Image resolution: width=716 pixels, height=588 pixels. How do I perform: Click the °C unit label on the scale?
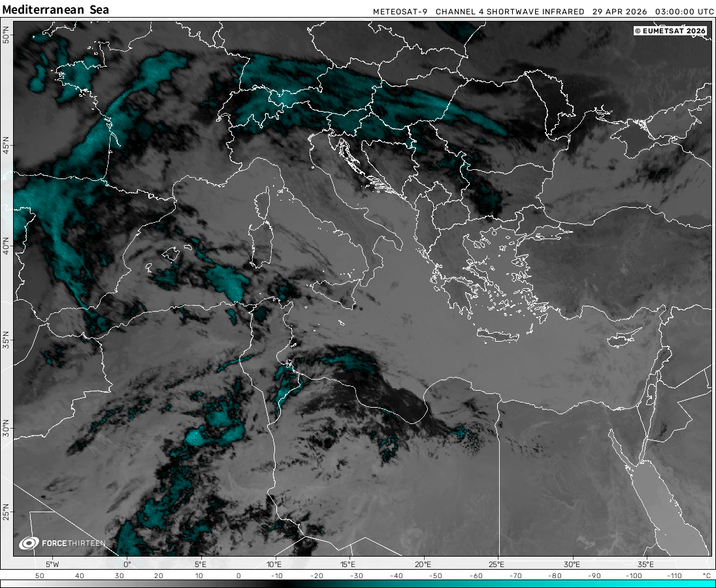(706, 576)
